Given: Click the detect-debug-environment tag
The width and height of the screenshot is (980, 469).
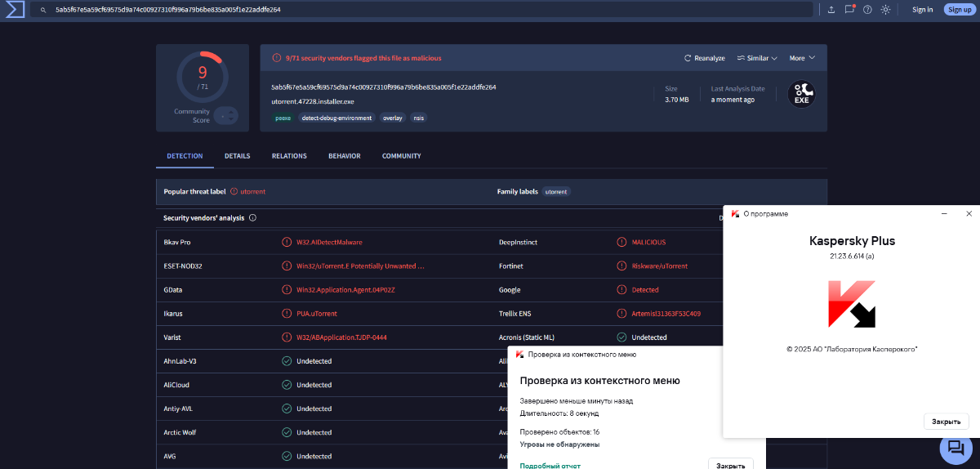Looking at the screenshot, I should pos(336,118).
